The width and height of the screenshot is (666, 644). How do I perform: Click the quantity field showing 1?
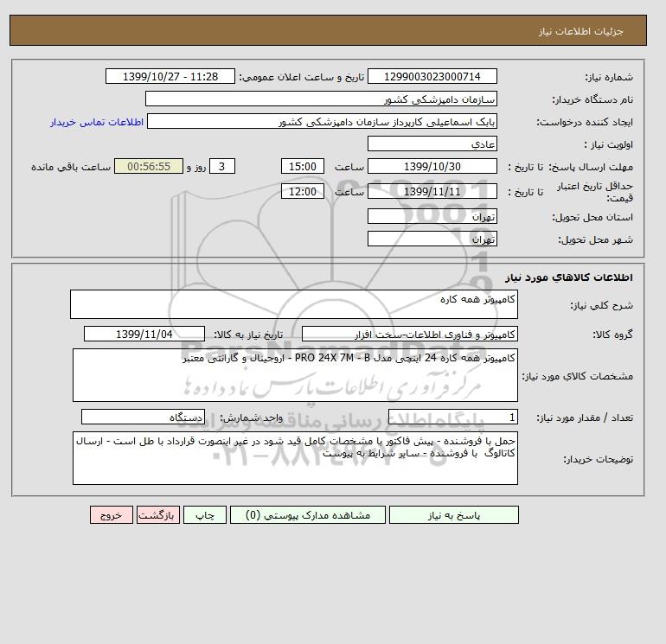pyautogui.click(x=452, y=417)
